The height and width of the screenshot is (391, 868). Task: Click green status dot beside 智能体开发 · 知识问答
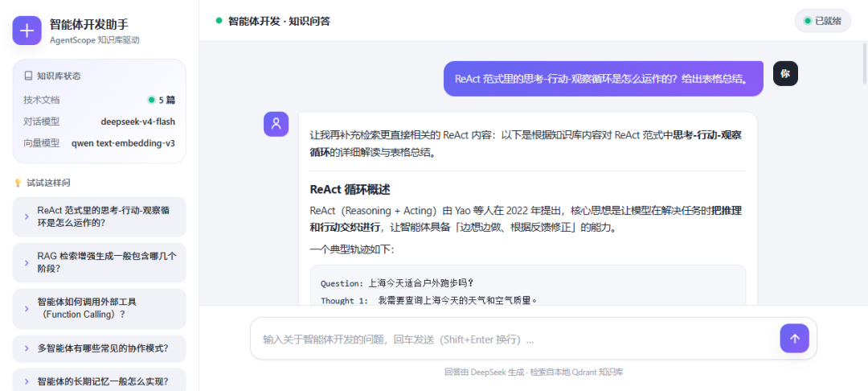tap(219, 21)
